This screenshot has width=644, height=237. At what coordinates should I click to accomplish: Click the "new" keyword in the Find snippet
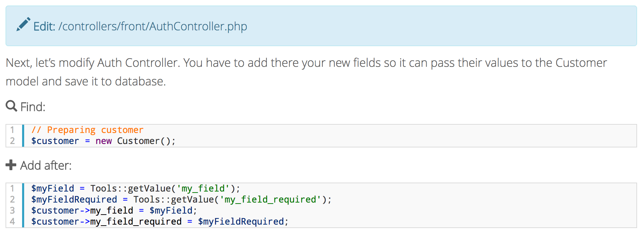[x=104, y=141]
